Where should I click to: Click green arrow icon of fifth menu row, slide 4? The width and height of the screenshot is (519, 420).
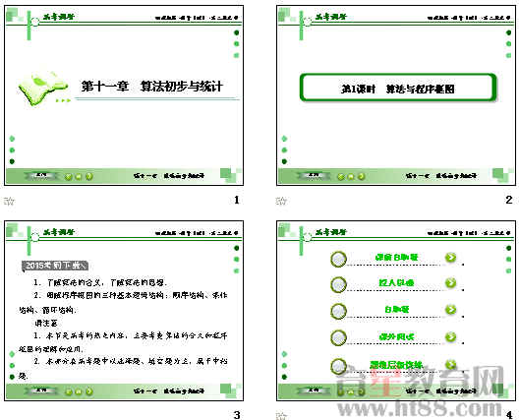(x=450, y=365)
